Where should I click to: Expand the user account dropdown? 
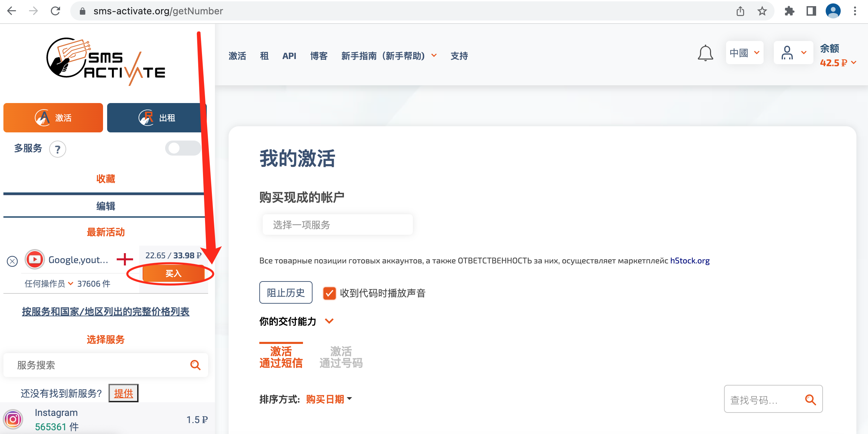tap(794, 53)
